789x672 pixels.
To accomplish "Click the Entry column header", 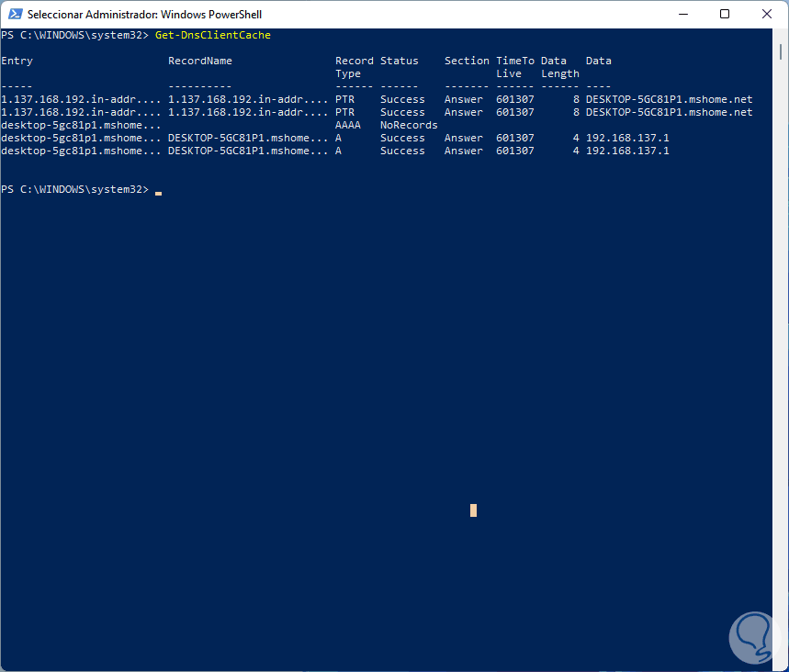I will coord(17,61).
